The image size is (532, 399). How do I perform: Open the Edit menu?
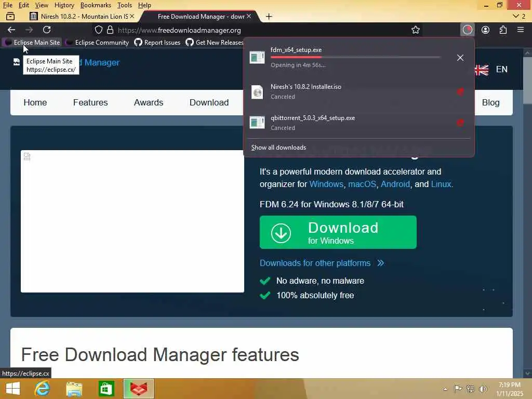(23, 5)
